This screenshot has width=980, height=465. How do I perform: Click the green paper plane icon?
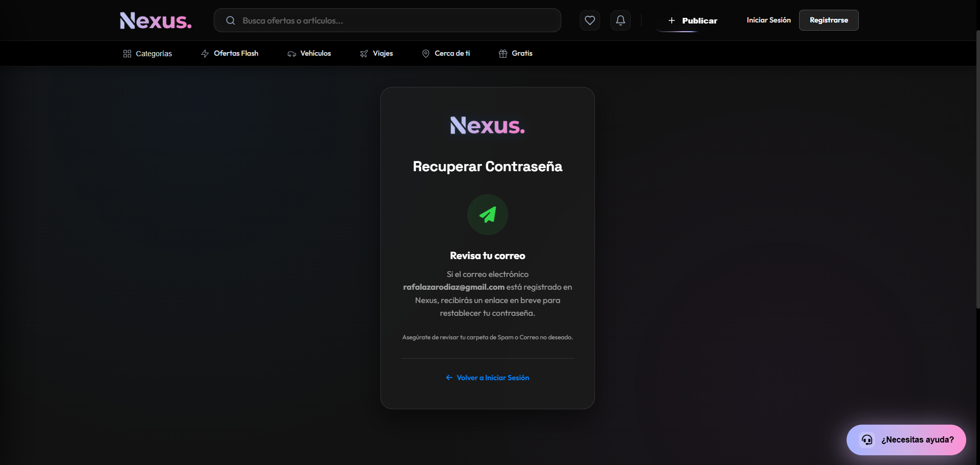click(x=488, y=215)
